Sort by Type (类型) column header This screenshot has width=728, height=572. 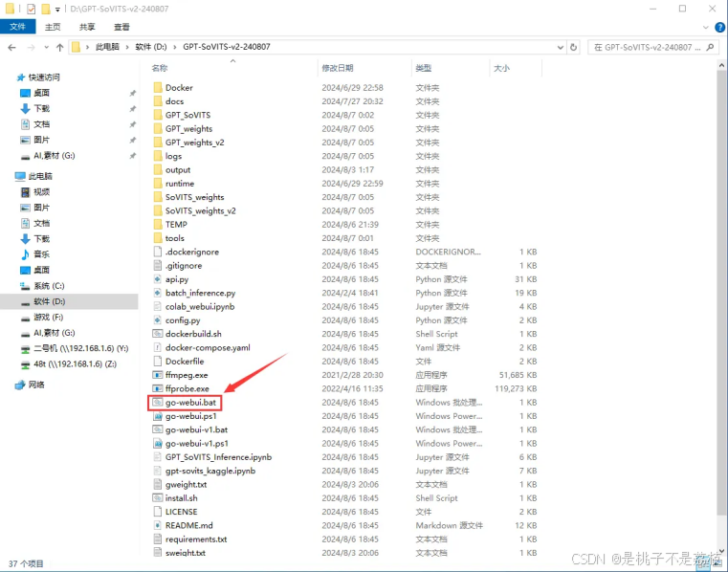coord(424,68)
